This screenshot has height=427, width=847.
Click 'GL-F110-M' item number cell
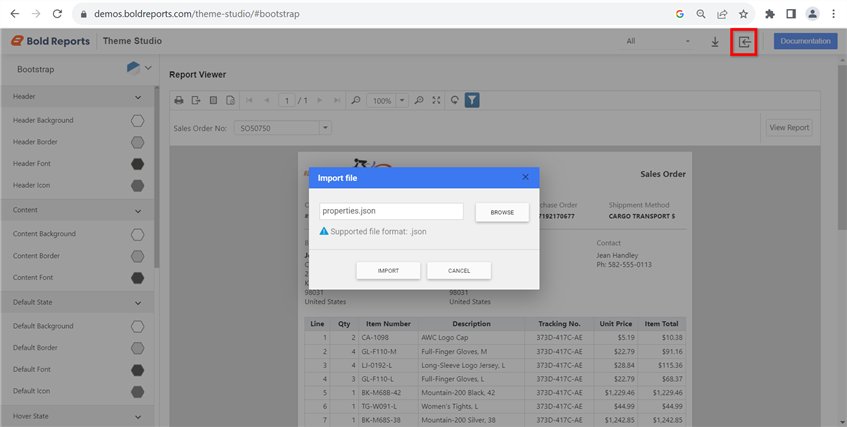388,351
